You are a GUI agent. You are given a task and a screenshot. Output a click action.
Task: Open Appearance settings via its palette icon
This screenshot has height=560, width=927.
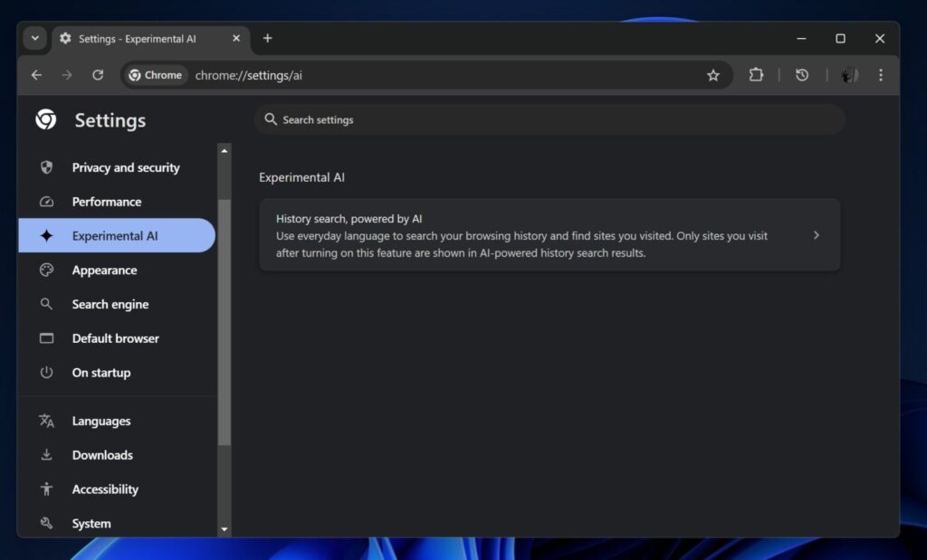point(46,270)
